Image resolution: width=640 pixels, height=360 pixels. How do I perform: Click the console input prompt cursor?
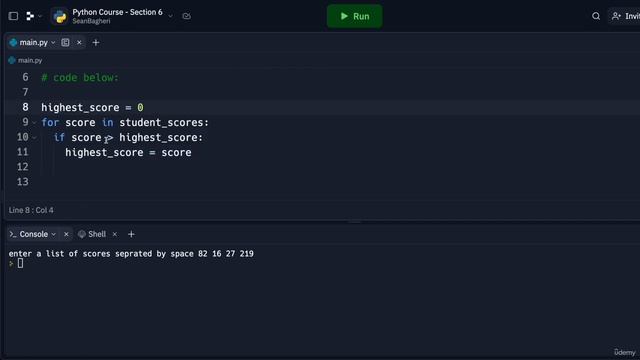point(20,264)
